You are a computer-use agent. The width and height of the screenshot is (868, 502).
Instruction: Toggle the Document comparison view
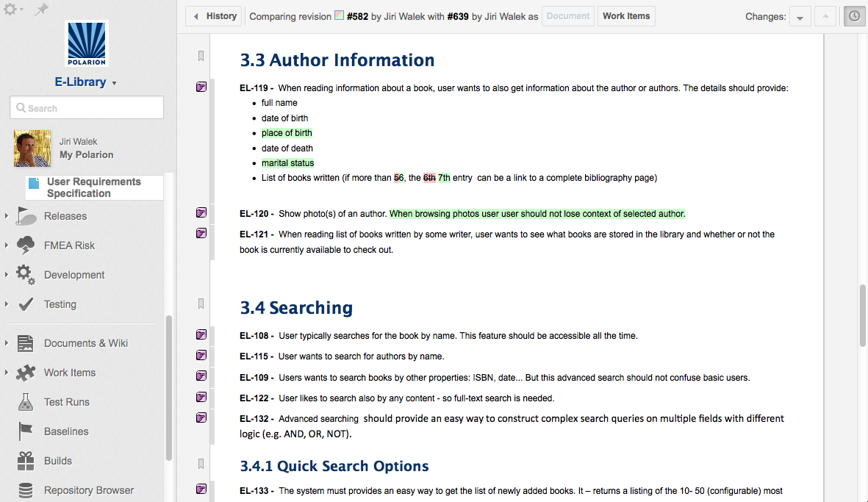(567, 15)
